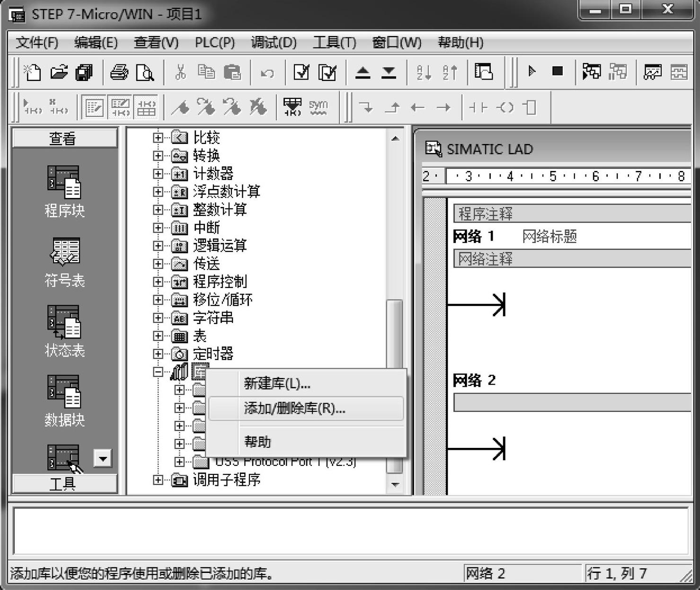Image resolution: width=700 pixels, height=590 pixels.
Task: Click the Line Up toolbar icon
Action: [392, 107]
